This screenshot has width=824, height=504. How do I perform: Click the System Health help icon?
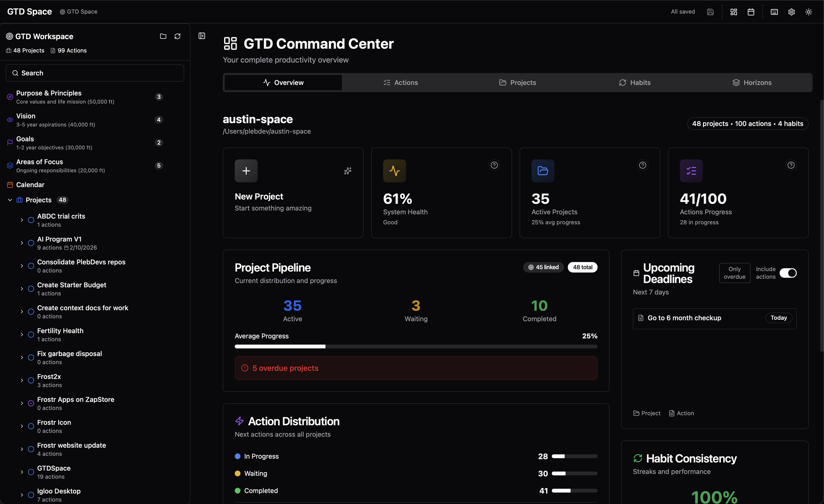tap(494, 165)
